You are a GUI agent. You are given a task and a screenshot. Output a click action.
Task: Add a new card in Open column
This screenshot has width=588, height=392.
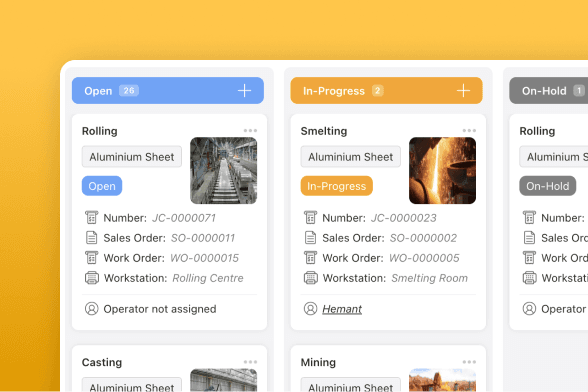tap(244, 90)
